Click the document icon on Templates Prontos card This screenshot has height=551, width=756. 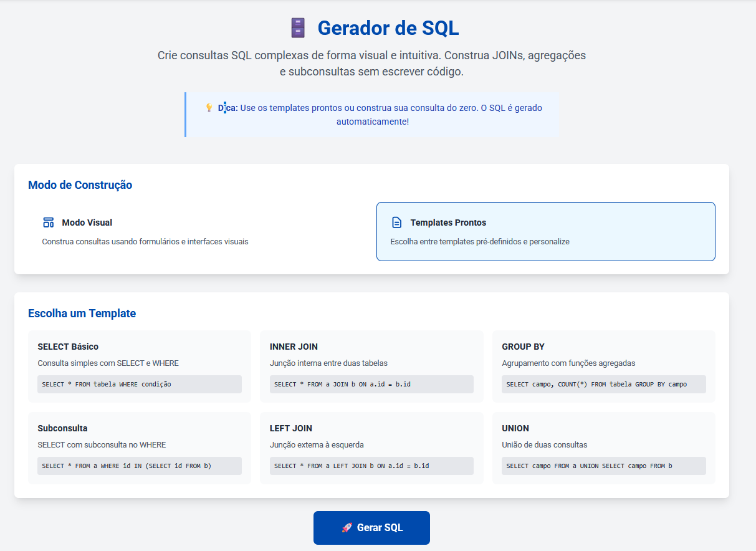click(x=396, y=222)
